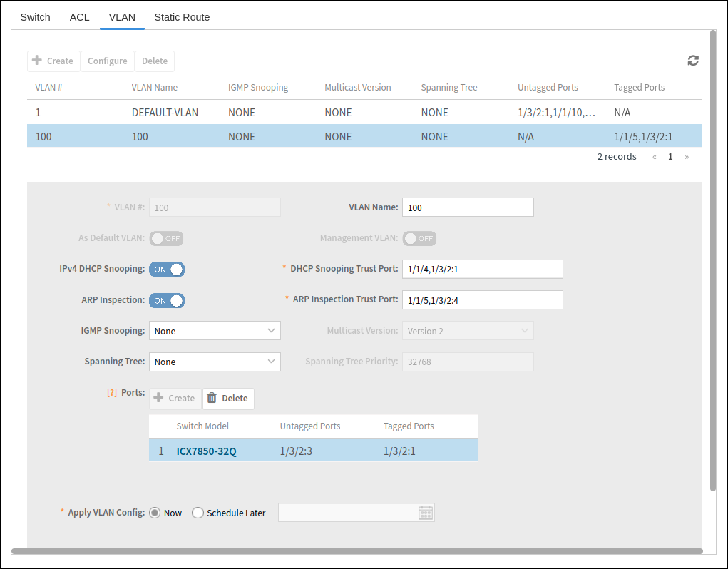Image resolution: width=728 pixels, height=569 pixels.
Task: Open the Static Route tab
Action: (x=182, y=17)
